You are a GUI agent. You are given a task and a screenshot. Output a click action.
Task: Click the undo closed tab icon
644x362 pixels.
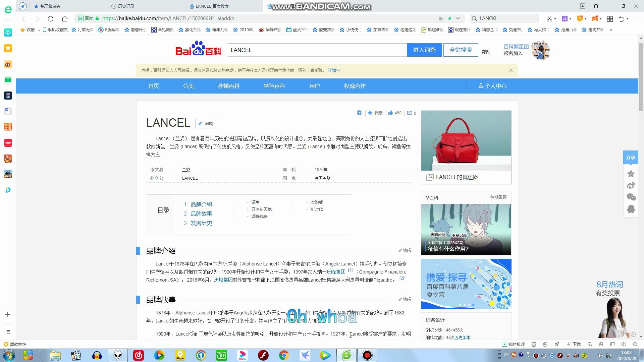click(622, 18)
